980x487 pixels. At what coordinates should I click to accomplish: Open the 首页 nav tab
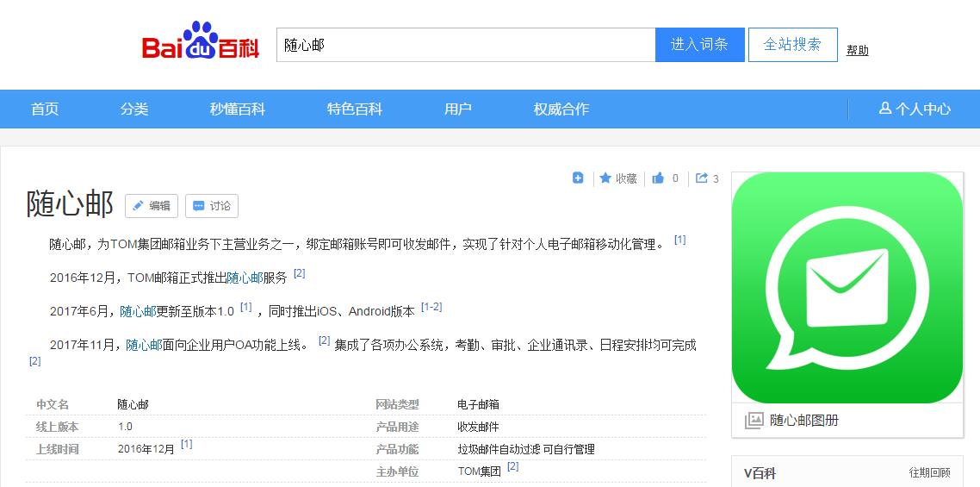[x=45, y=109]
